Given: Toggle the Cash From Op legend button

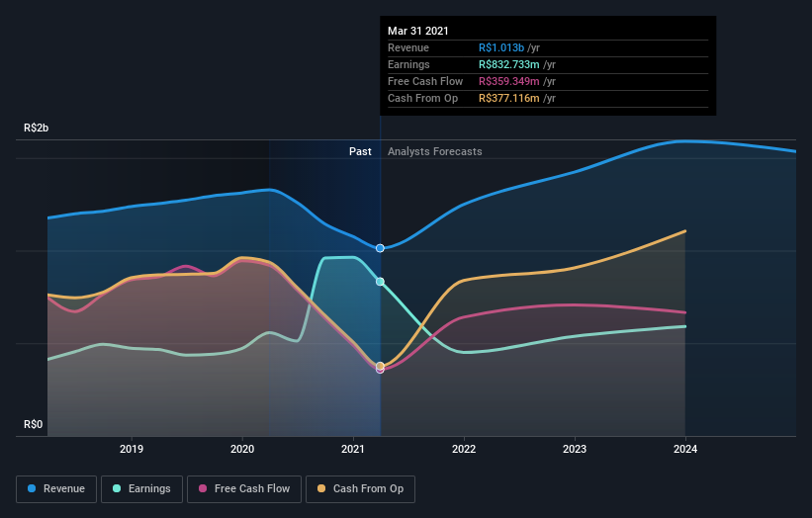Looking at the screenshot, I should [360, 489].
